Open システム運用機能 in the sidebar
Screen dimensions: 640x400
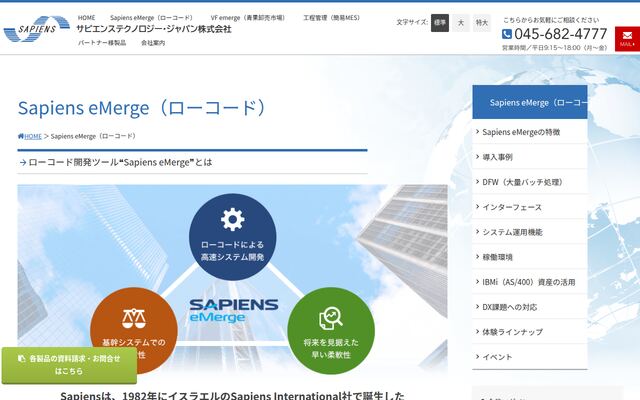pos(530,232)
